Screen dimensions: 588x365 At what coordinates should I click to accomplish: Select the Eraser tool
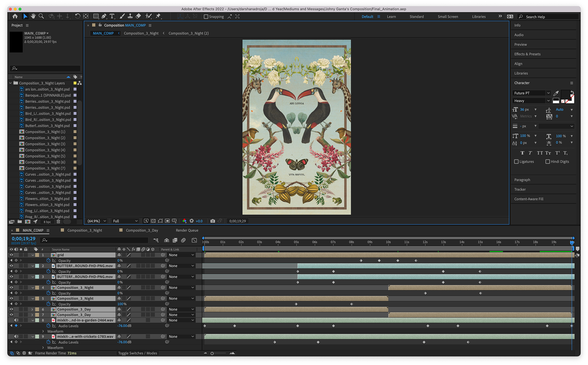pos(138,16)
